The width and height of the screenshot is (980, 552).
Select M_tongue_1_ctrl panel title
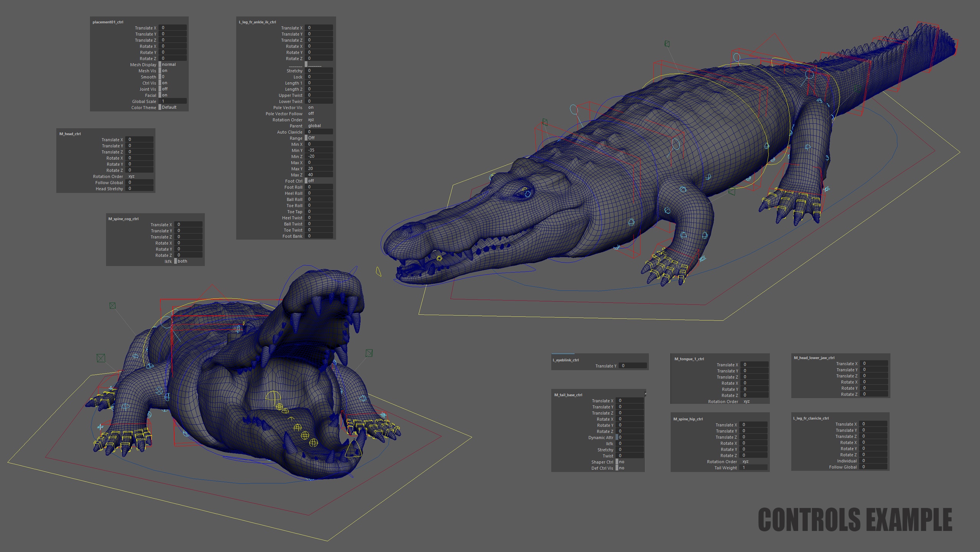689,359
